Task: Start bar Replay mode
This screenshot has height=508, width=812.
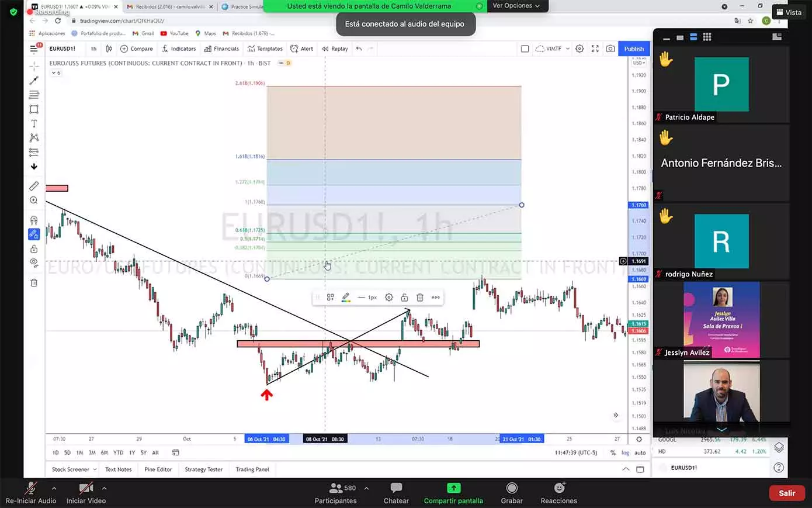Action: coord(335,49)
